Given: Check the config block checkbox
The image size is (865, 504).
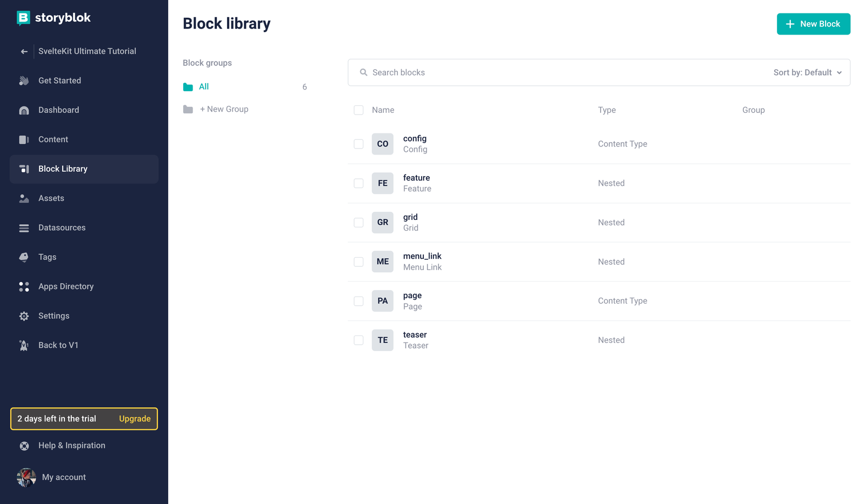Looking at the screenshot, I should click(358, 144).
